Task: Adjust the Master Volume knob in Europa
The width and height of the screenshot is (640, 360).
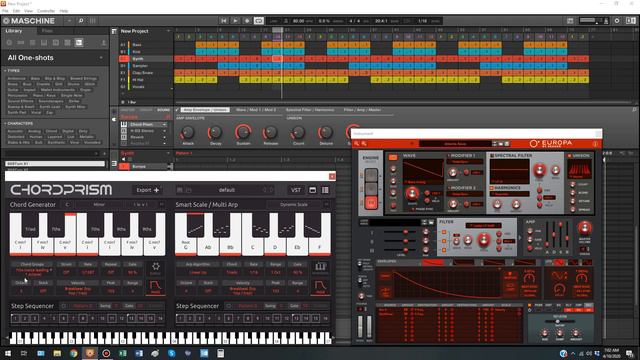Action: (584, 228)
